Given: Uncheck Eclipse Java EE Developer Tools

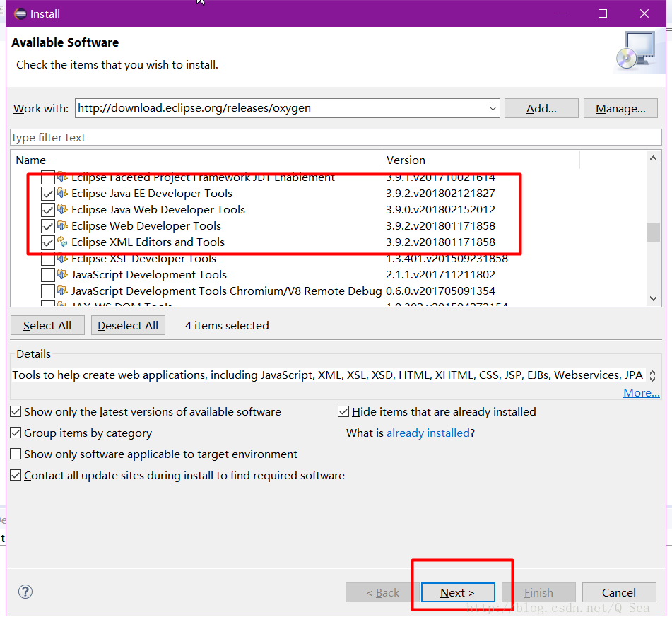Looking at the screenshot, I should pos(47,194).
